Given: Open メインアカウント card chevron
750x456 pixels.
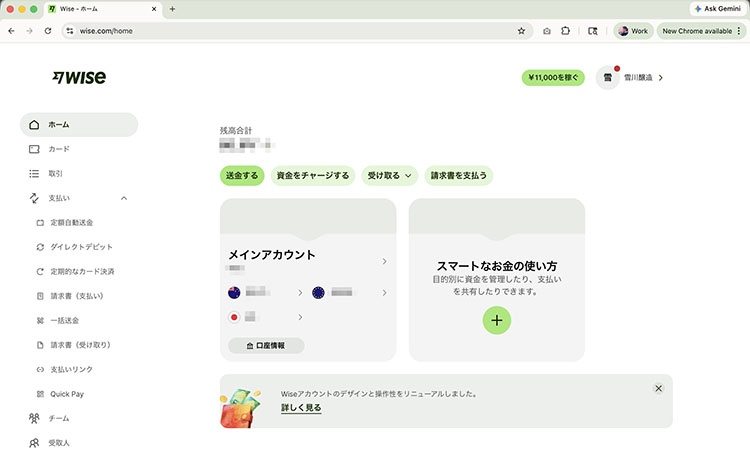Looking at the screenshot, I should pyautogui.click(x=384, y=261).
